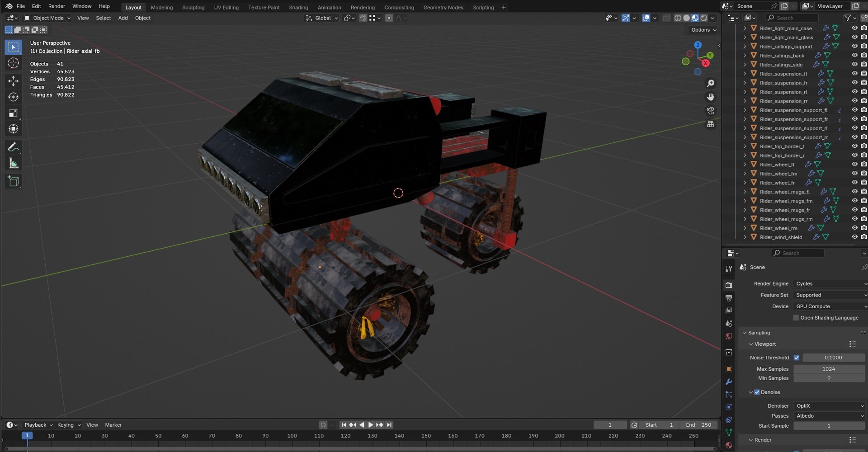The width and height of the screenshot is (868, 452).
Task: Open the Output properties tab icon
Action: click(729, 298)
